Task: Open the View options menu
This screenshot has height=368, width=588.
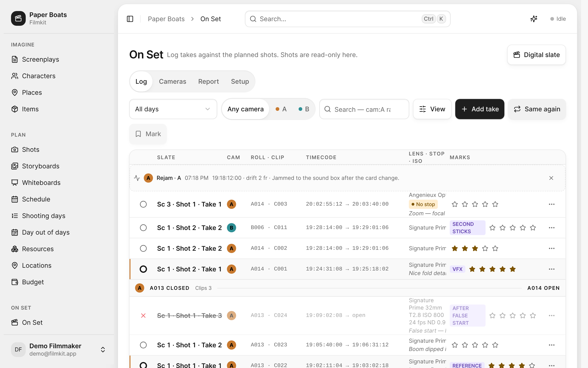Action: 432,109
